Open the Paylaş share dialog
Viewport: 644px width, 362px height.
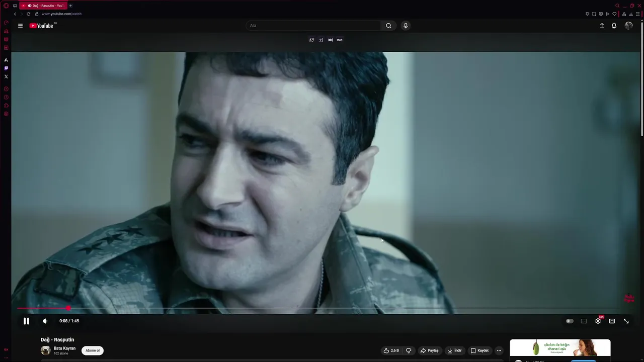point(429,350)
